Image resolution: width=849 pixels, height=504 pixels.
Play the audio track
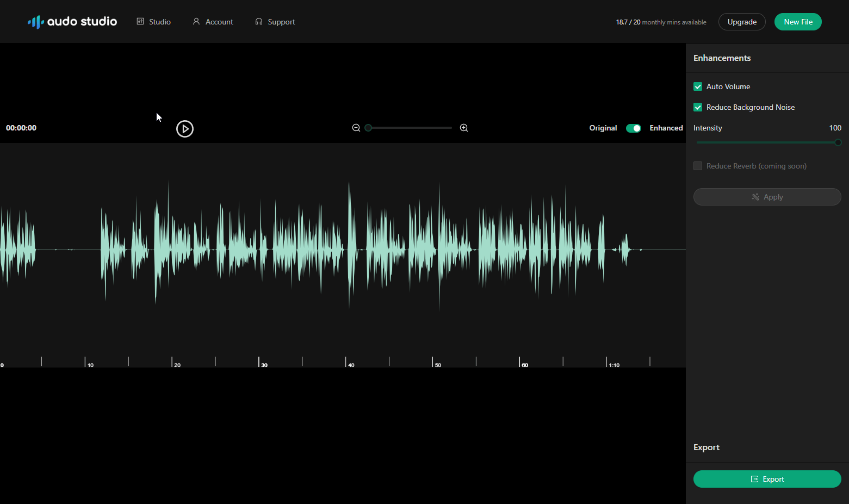tap(185, 129)
